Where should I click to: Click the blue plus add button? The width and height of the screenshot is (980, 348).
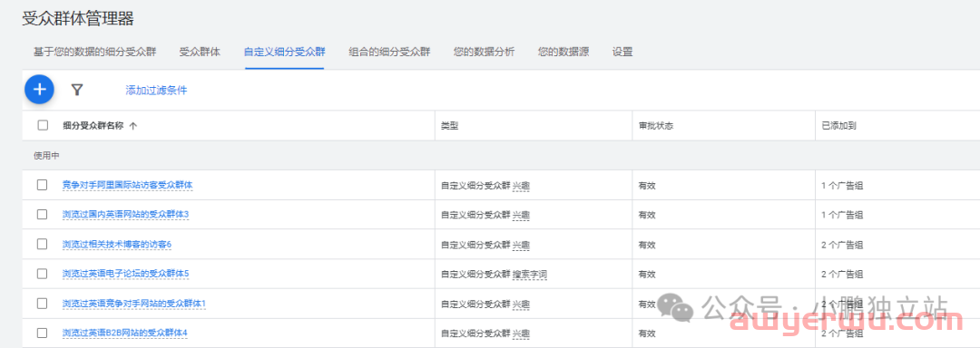[x=39, y=90]
